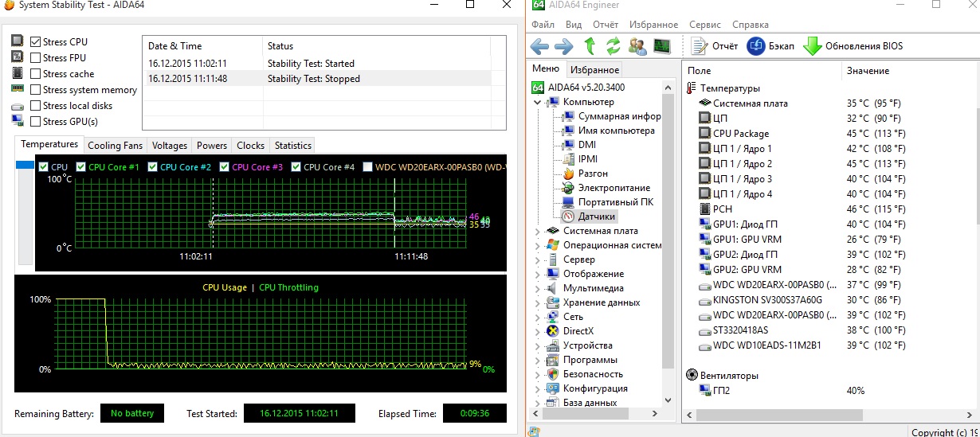This screenshot has width=980, height=437.
Task: Enable the Stress FPU checkbox
Action: 36,57
